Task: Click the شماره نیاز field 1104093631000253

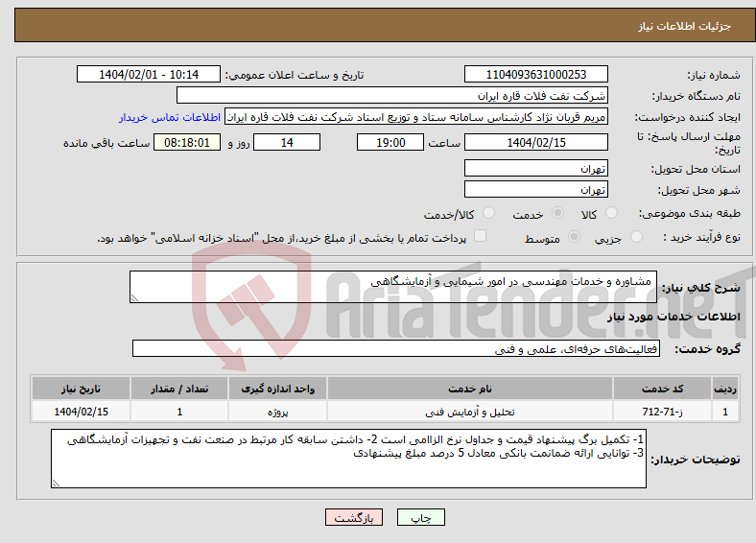Action: coord(535,74)
